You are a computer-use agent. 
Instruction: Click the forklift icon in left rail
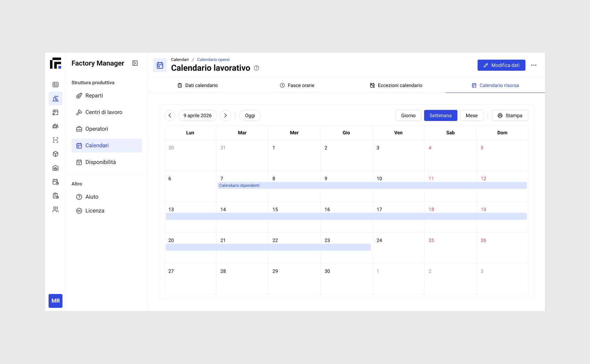pos(56,126)
